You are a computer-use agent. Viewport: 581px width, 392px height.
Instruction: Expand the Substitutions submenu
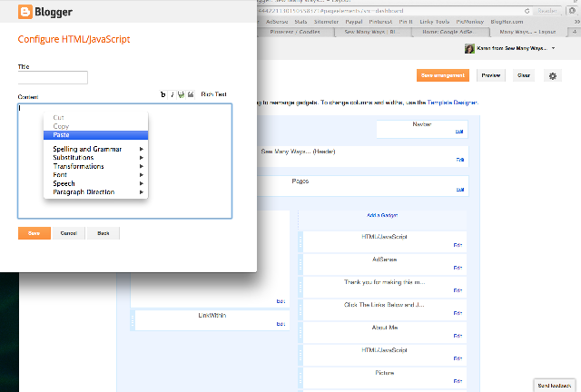tap(95, 158)
